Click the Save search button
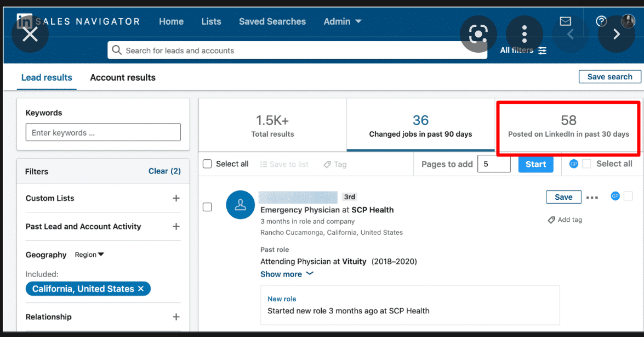Viewport: 644px width, 337px height. pyautogui.click(x=609, y=77)
